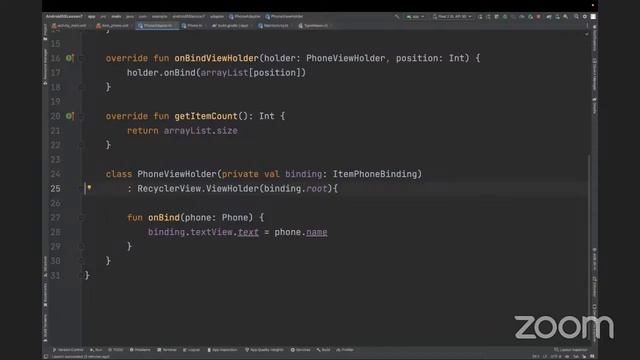Switch to the Phone.kt editor tab
The height and width of the screenshot is (360, 640).
[x=193, y=26]
